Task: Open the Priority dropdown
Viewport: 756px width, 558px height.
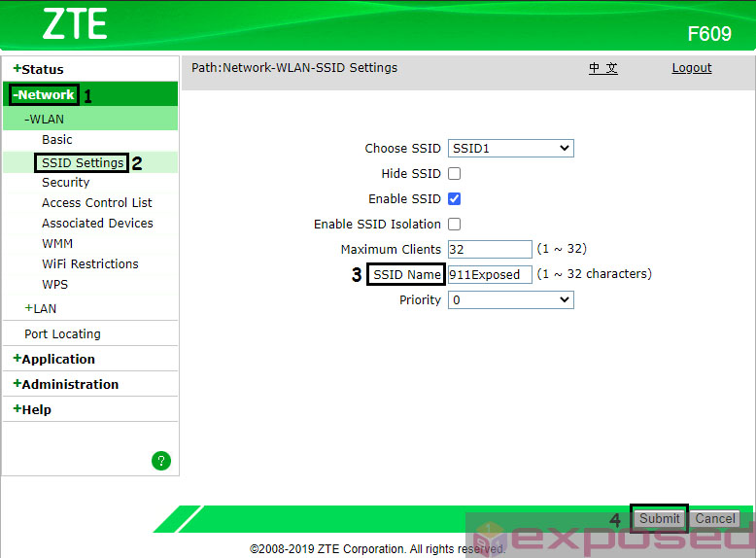Action: click(510, 300)
